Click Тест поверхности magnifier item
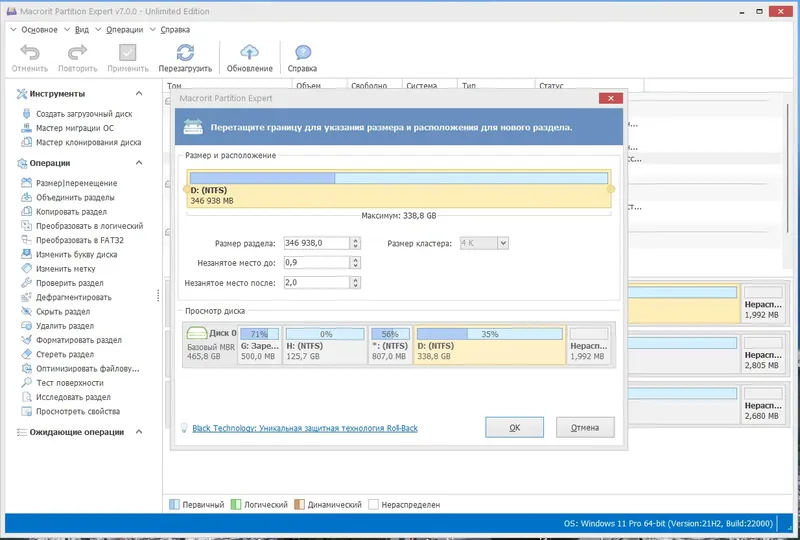This screenshot has height=540, width=800. tap(69, 383)
